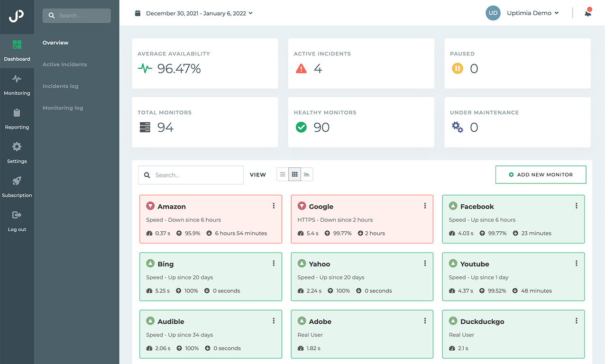Click the monitor search field
The image size is (605, 364).
coord(195,175)
